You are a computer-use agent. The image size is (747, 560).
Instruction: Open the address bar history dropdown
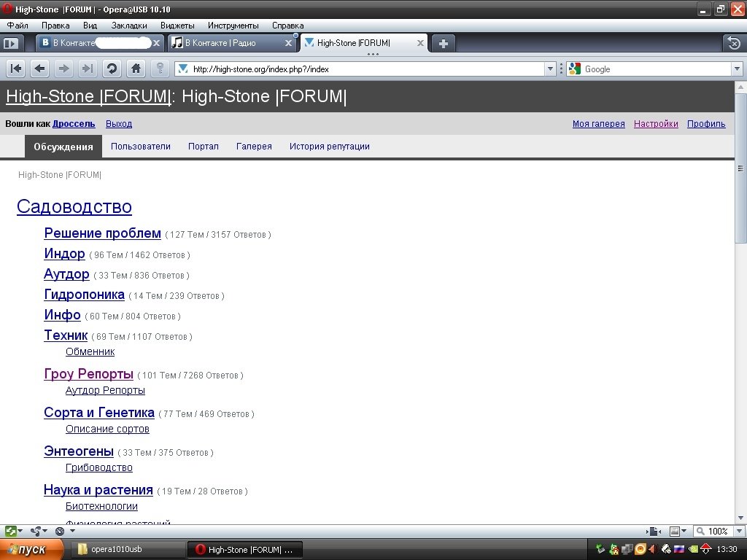coord(550,69)
